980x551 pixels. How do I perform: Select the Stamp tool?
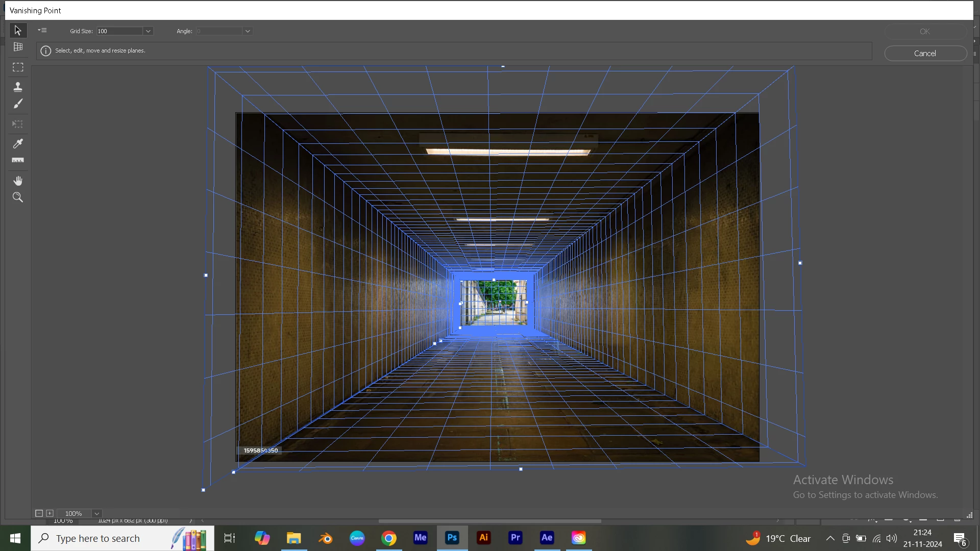(x=18, y=87)
